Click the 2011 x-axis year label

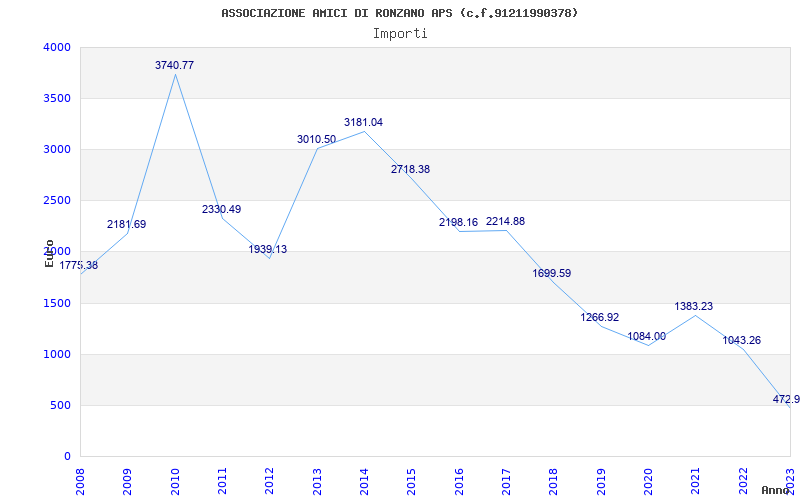pos(222,480)
